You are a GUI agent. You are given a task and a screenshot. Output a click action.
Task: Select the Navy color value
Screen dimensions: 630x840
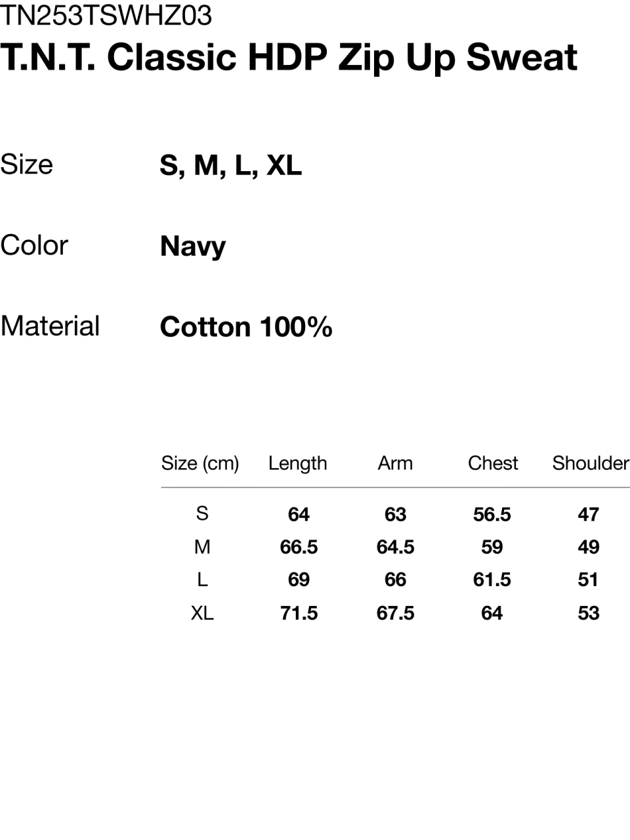(x=193, y=247)
